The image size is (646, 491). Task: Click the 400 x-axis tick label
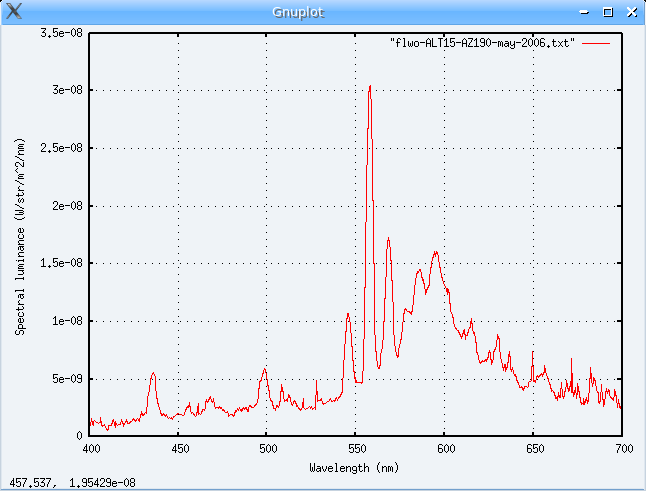[x=90, y=451]
